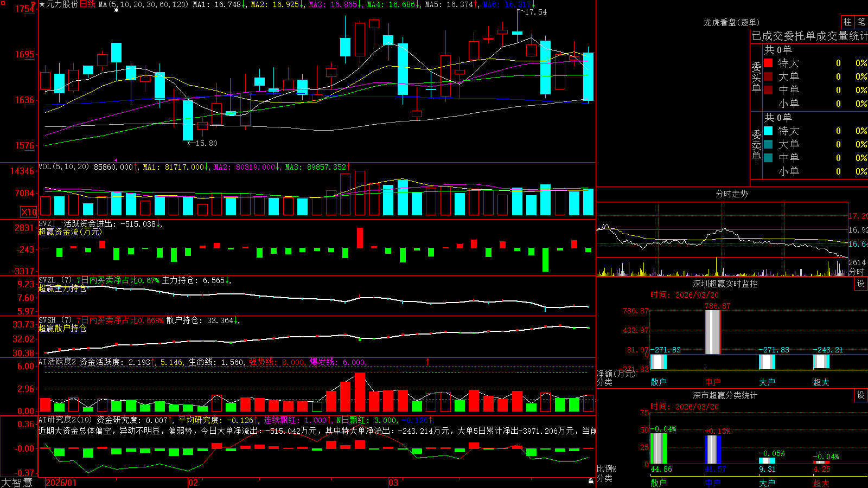The height and width of the screenshot is (488, 868).
Task: Click the 超赢资金流(万元) label
Action: coord(70,232)
